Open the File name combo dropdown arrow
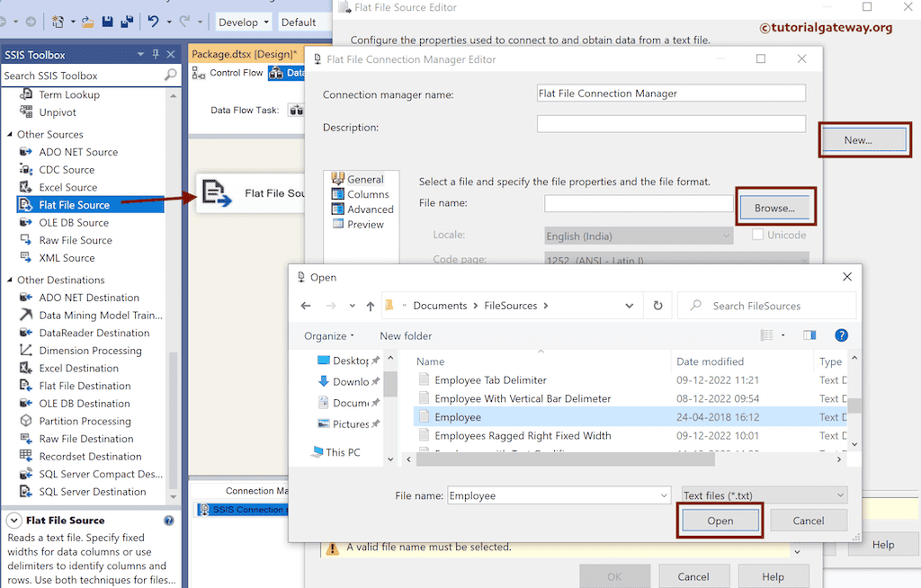Viewport: 921px width, 588px height. coord(664,495)
